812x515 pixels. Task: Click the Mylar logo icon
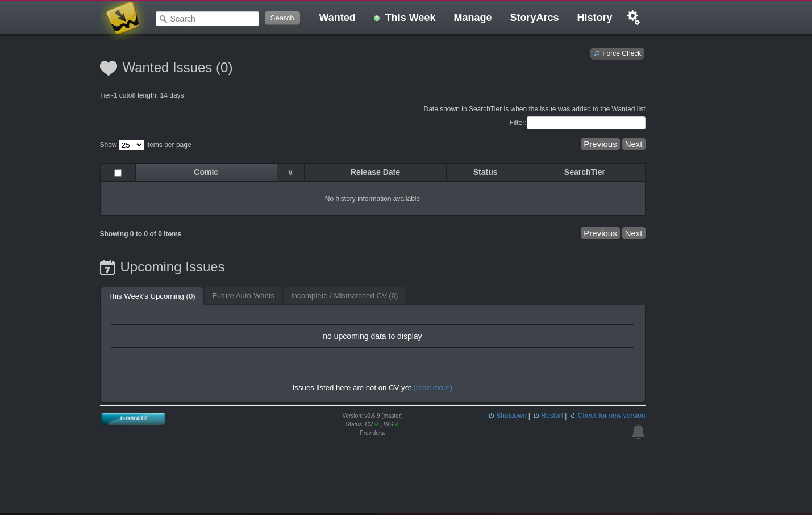coord(122,19)
